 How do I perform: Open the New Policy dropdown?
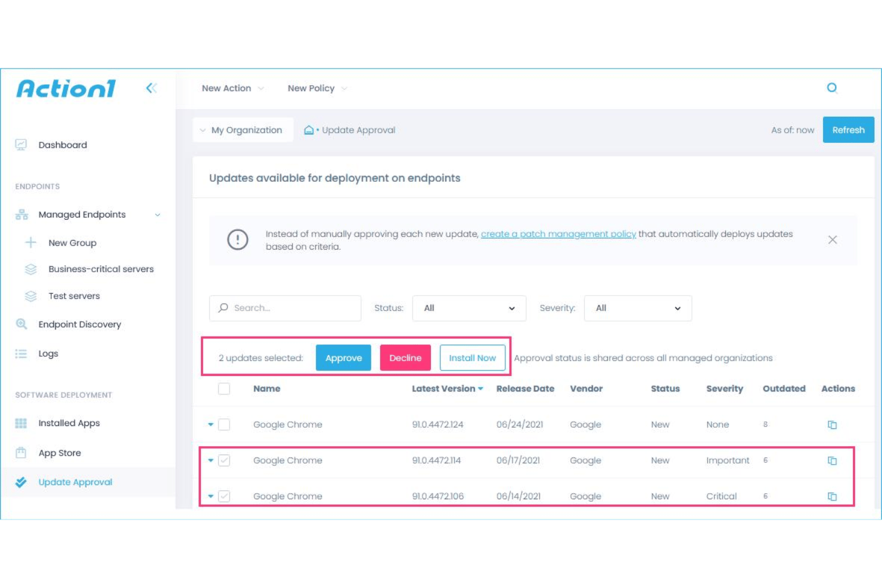[x=318, y=88]
